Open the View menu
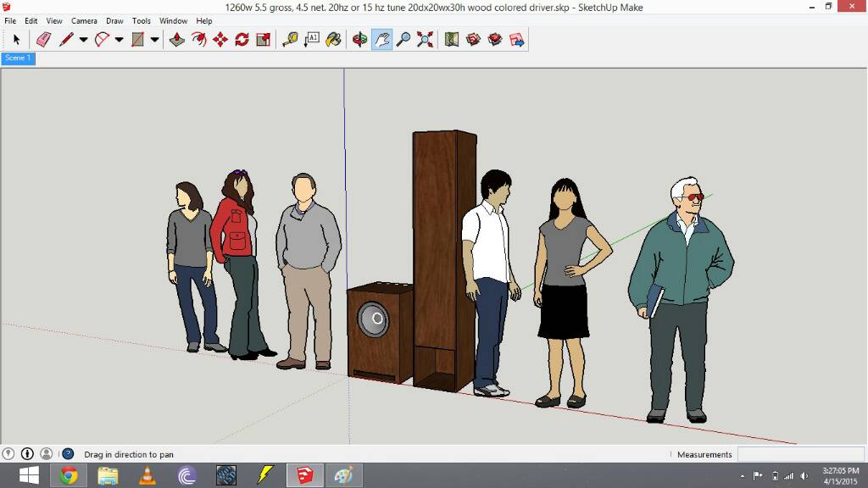 pos(54,20)
